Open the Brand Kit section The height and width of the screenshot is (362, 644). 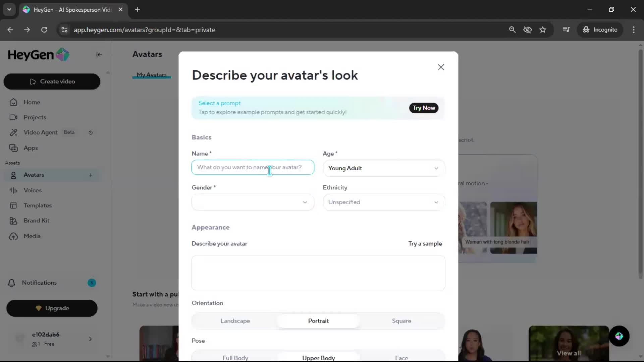[36, 221]
